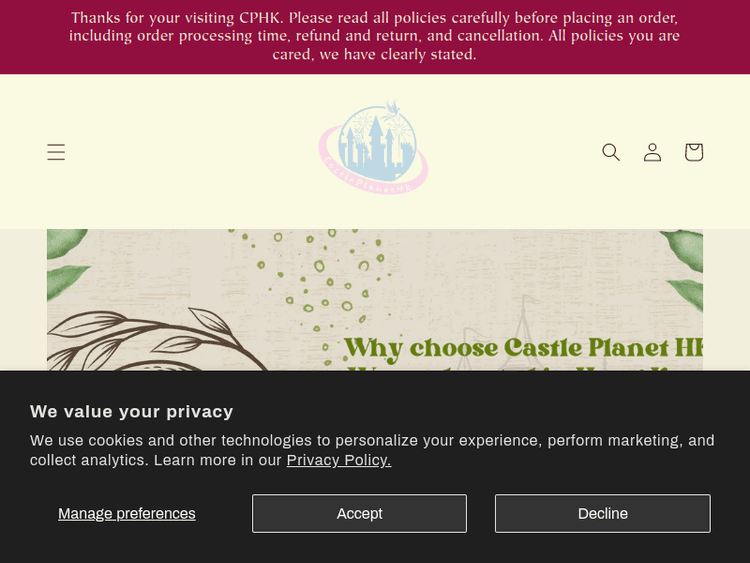Click the CPHK policies announcement bar text
750x563 pixels.
pos(374,36)
